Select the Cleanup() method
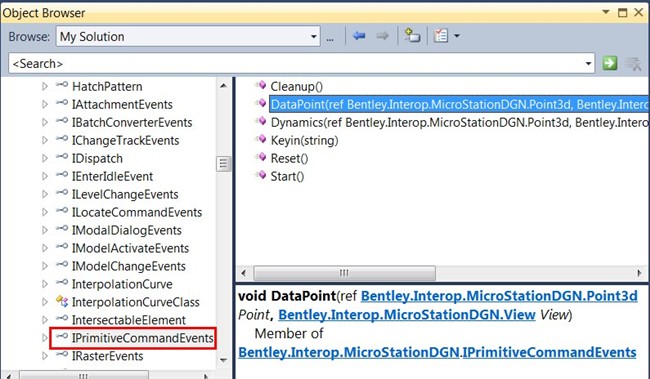Viewport: 650px width, 379px height. pyautogui.click(x=296, y=86)
